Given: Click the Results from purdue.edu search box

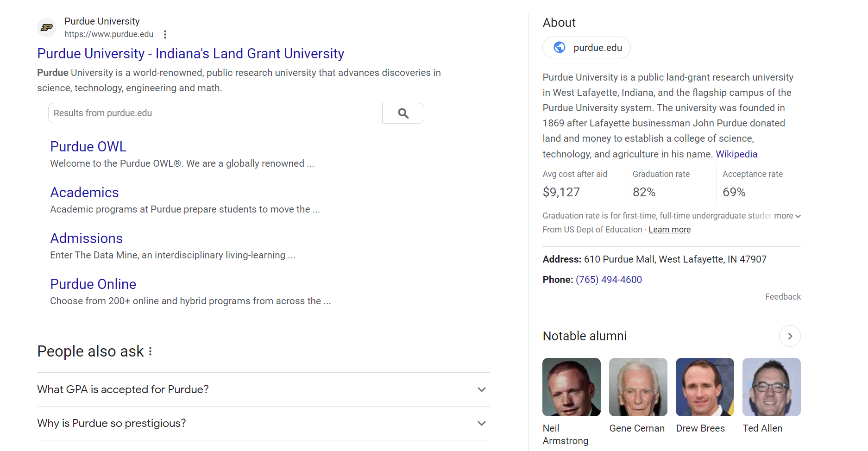Looking at the screenshot, I should pyautogui.click(x=215, y=113).
